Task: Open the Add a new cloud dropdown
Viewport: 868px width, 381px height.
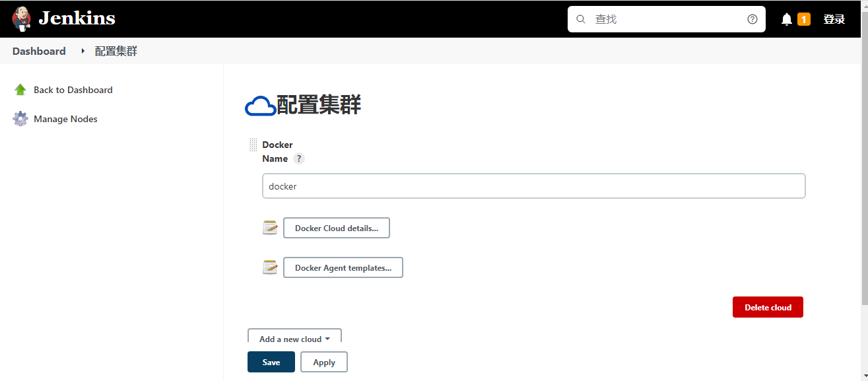Action: pos(294,338)
